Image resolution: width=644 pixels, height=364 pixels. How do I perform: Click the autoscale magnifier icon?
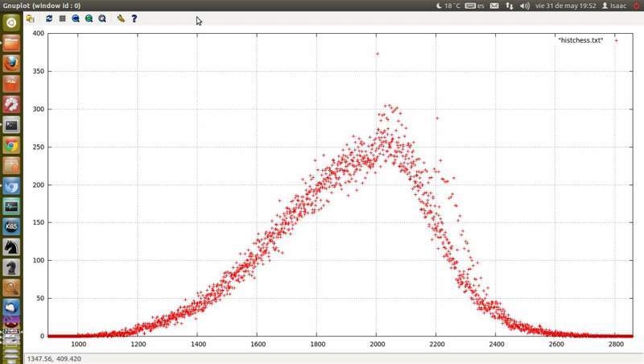(102, 18)
